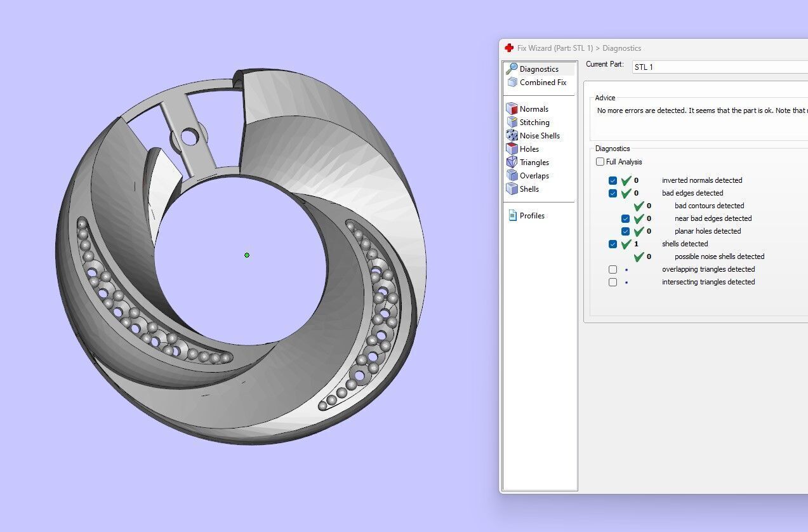Select the Triangles repair icon
Image resolution: width=808 pixels, height=532 pixels.
coord(512,162)
